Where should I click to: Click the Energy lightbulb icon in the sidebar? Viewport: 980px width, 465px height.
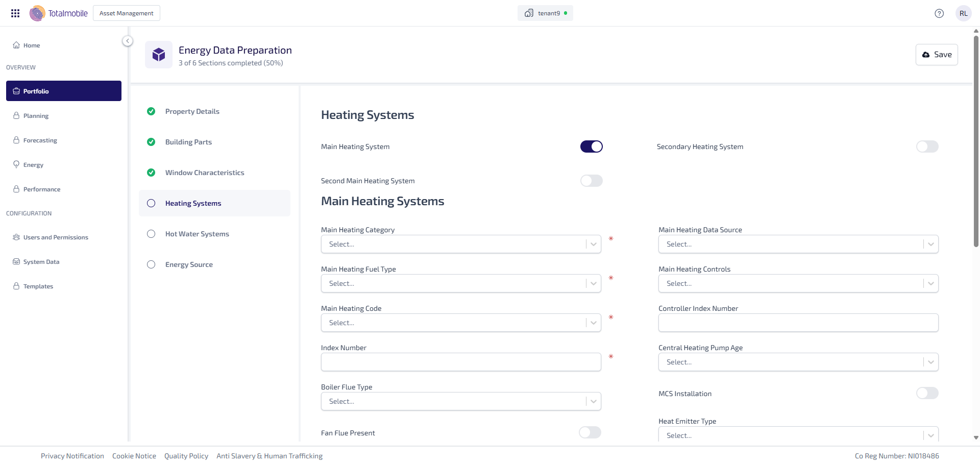(x=16, y=164)
